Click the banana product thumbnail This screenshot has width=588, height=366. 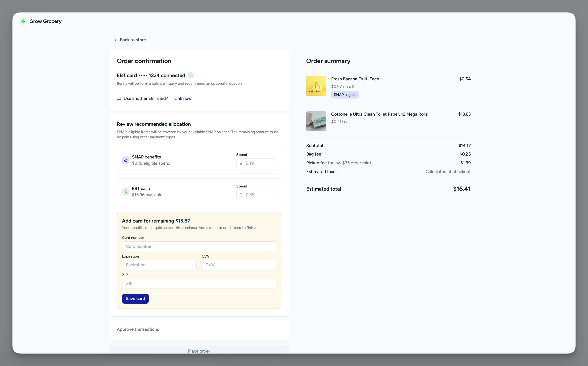click(x=316, y=86)
